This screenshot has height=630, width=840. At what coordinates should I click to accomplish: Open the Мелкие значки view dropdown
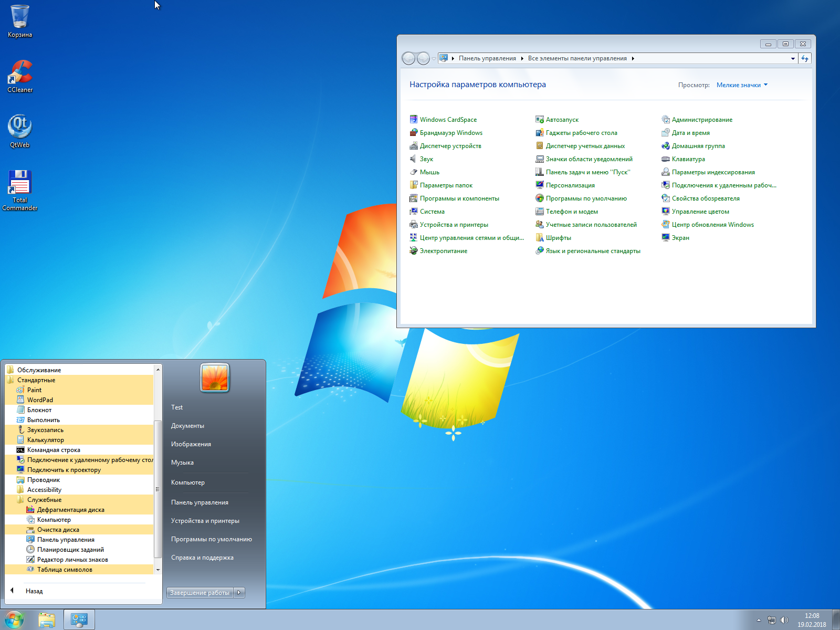[742, 85]
